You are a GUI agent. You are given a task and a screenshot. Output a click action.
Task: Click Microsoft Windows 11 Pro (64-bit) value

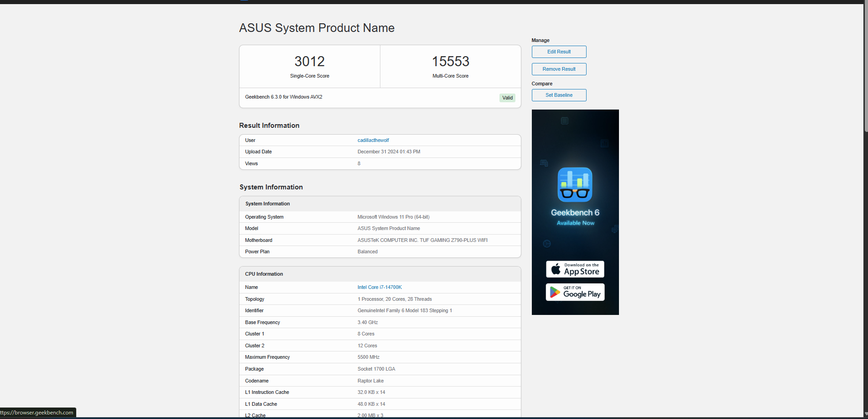394,217
